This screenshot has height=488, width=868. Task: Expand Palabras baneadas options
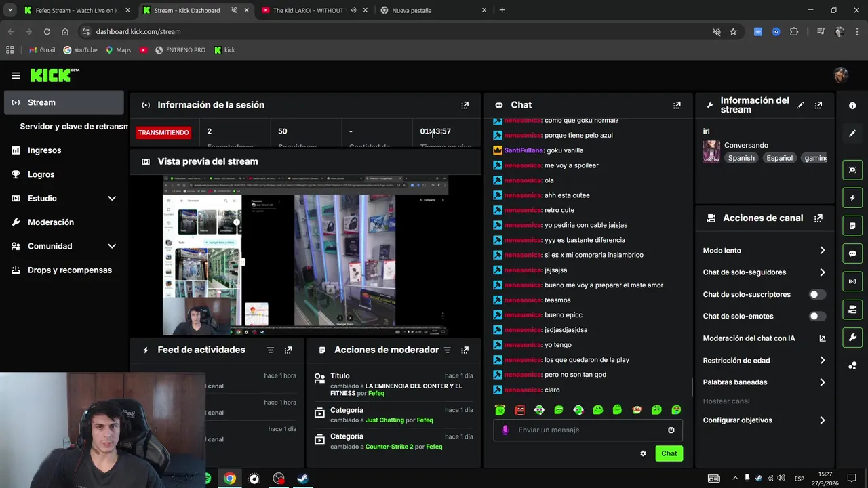tap(823, 382)
